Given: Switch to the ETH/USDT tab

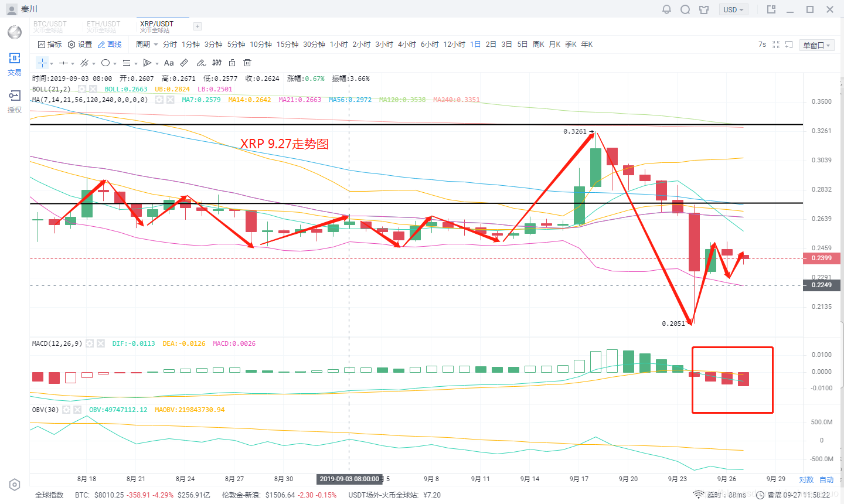Looking at the screenshot, I should click(104, 26).
